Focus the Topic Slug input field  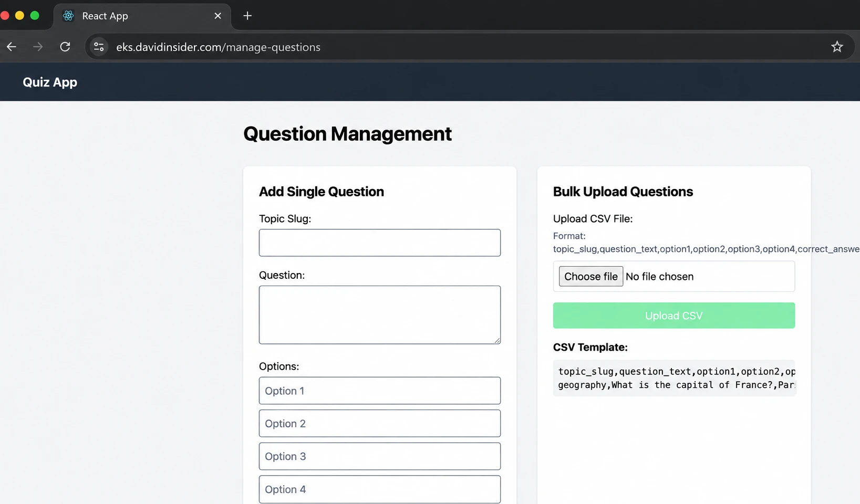tap(379, 243)
